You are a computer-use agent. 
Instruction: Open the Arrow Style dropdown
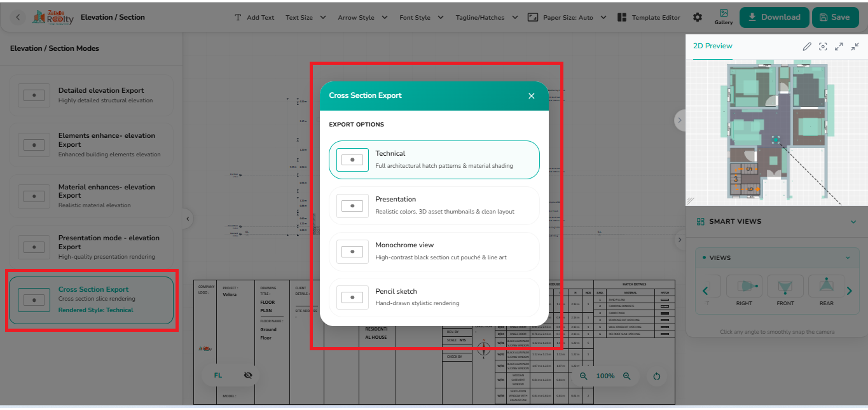(x=362, y=17)
